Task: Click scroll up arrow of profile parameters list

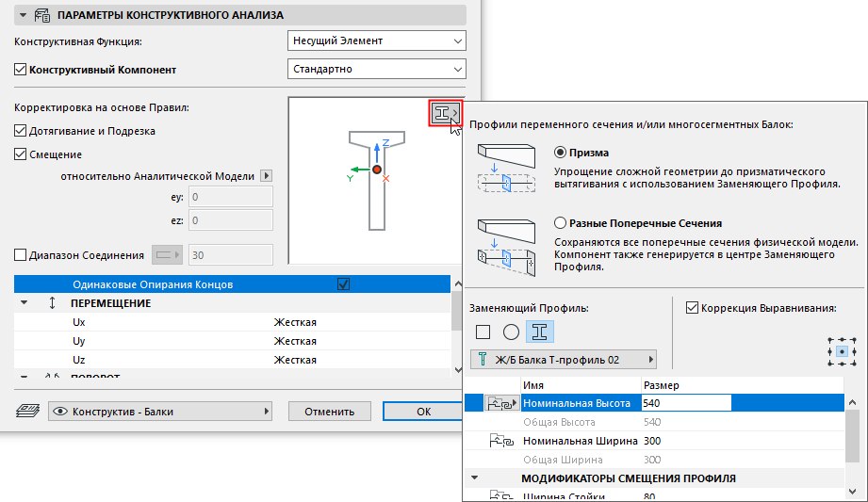Action: click(x=853, y=402)
